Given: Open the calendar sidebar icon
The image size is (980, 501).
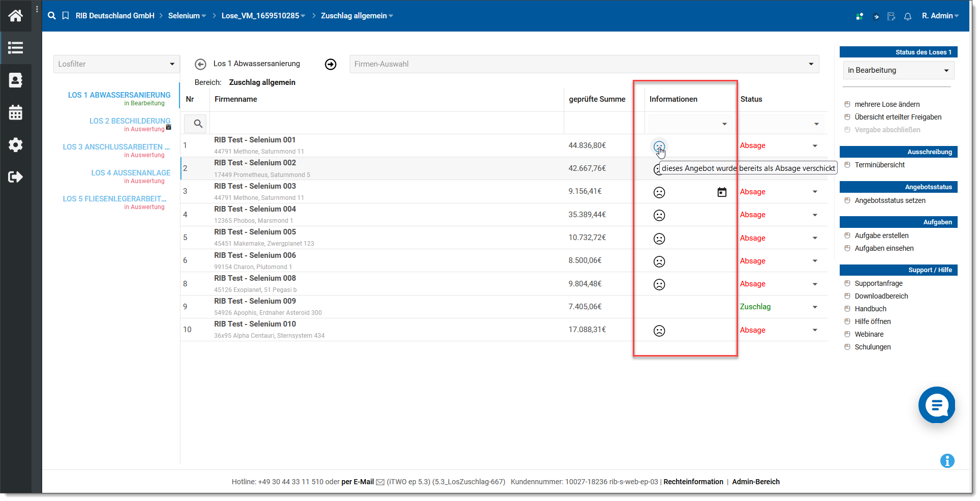Looking at the screenshot, I should (15, 112).
